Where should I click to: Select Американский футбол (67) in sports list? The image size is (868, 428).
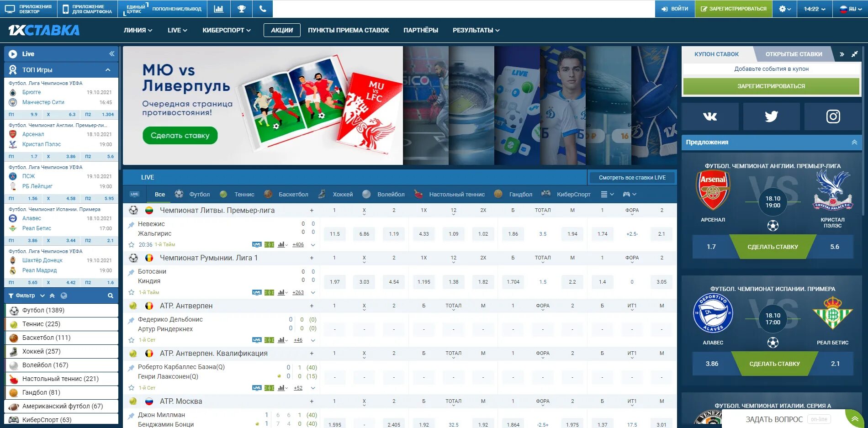(61, 406)
